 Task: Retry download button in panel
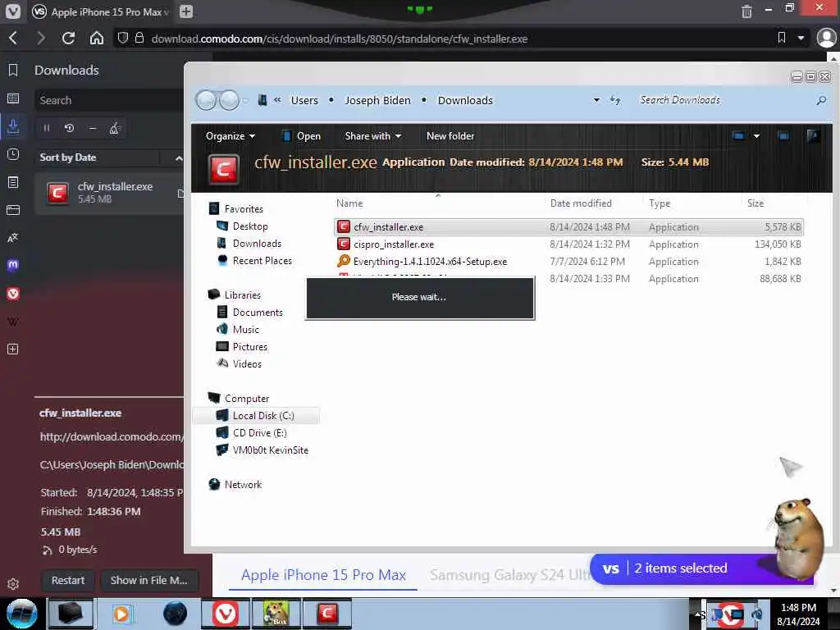click(x=69, y=128)
